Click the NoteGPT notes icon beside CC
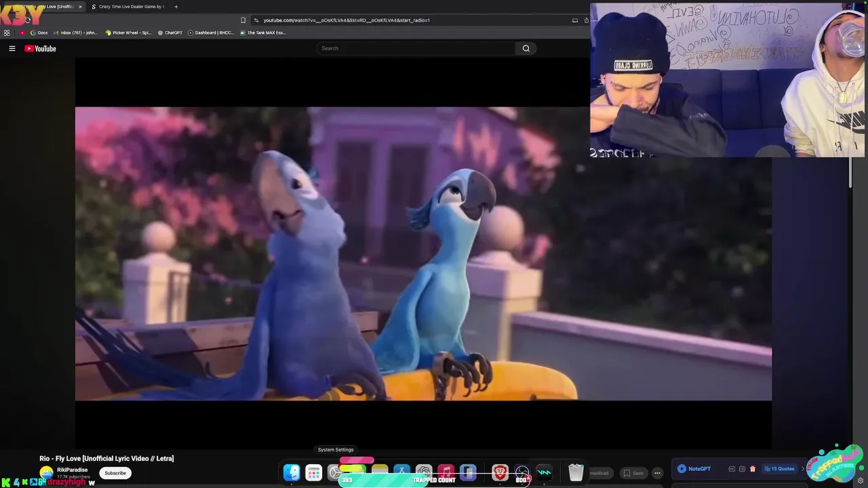This screenshot has width=868, height=488. coord(742,469)
